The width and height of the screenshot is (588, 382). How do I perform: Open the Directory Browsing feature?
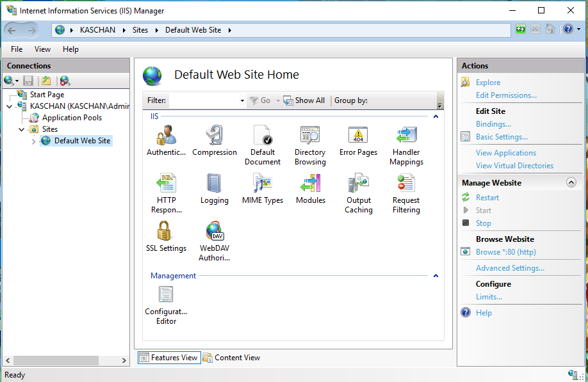[310, 136]
